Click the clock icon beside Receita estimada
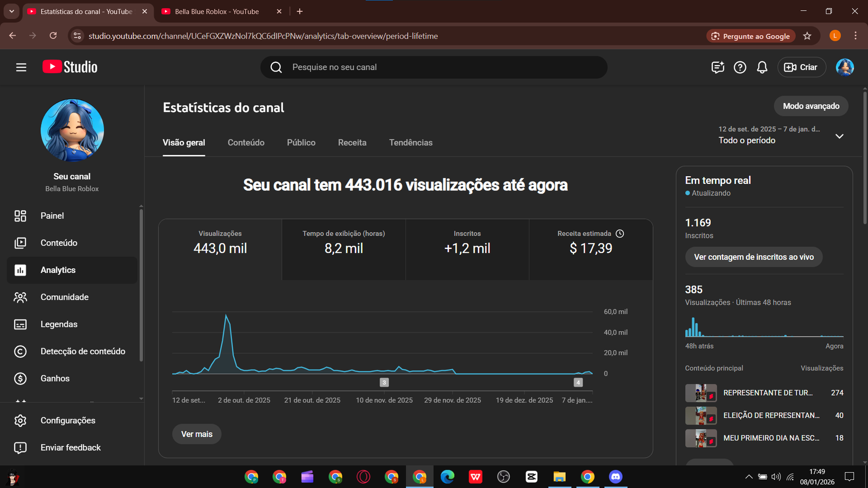 coord(620,234)
